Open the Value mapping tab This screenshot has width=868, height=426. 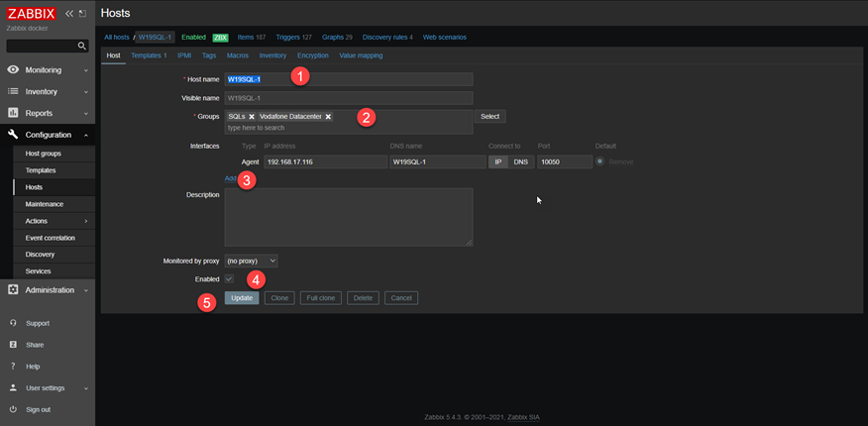pos(361,55)
